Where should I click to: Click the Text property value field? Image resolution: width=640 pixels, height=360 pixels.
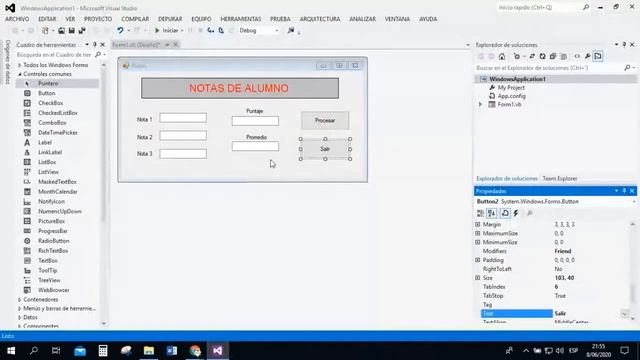click(587, 313)
